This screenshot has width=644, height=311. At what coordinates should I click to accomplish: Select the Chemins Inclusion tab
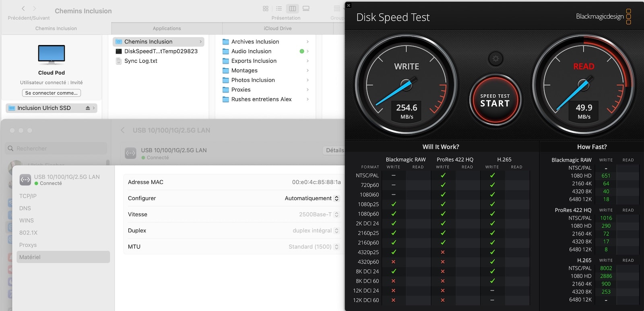point(56,28)
